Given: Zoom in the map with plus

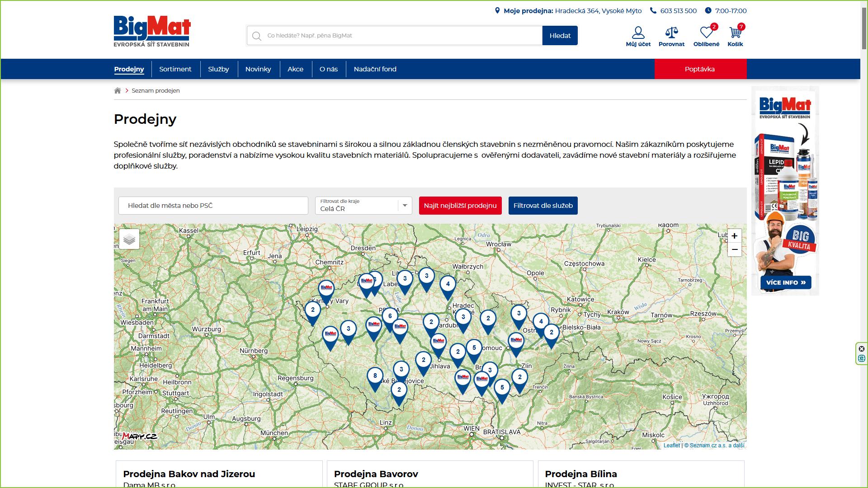Looking at the screenshot, I should (x=734, y=236).
